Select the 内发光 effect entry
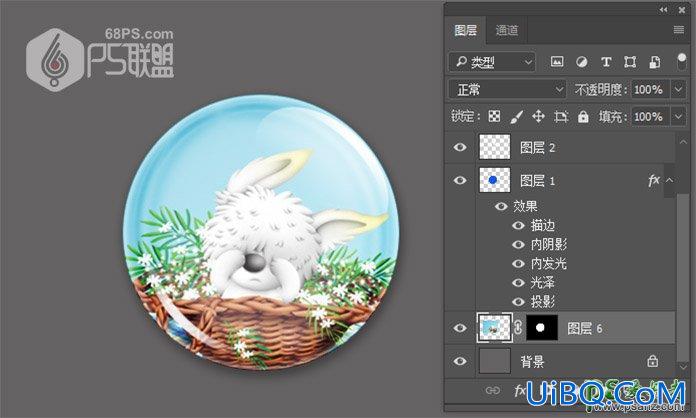This screenshot has height=418, width=696. coord(549,264)
